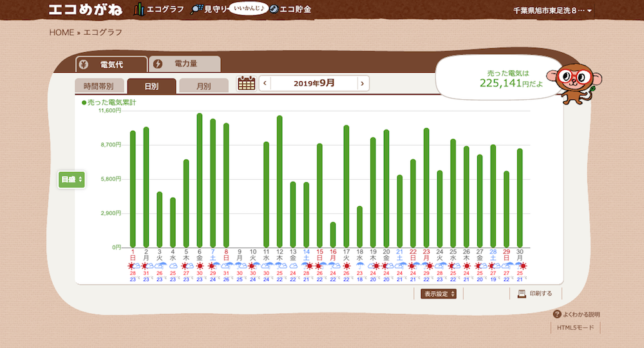Open the エコ貯金 coin icon in header

(274, 9)
